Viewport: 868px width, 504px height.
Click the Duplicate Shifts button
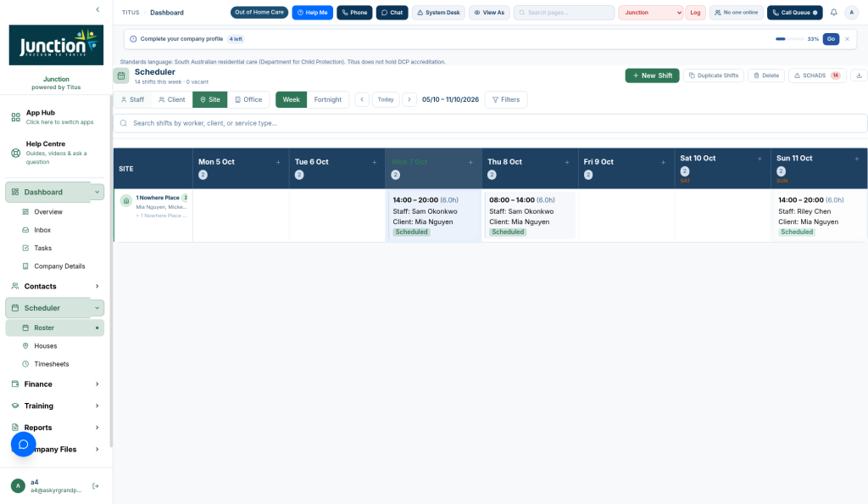[x=714, y=76]
